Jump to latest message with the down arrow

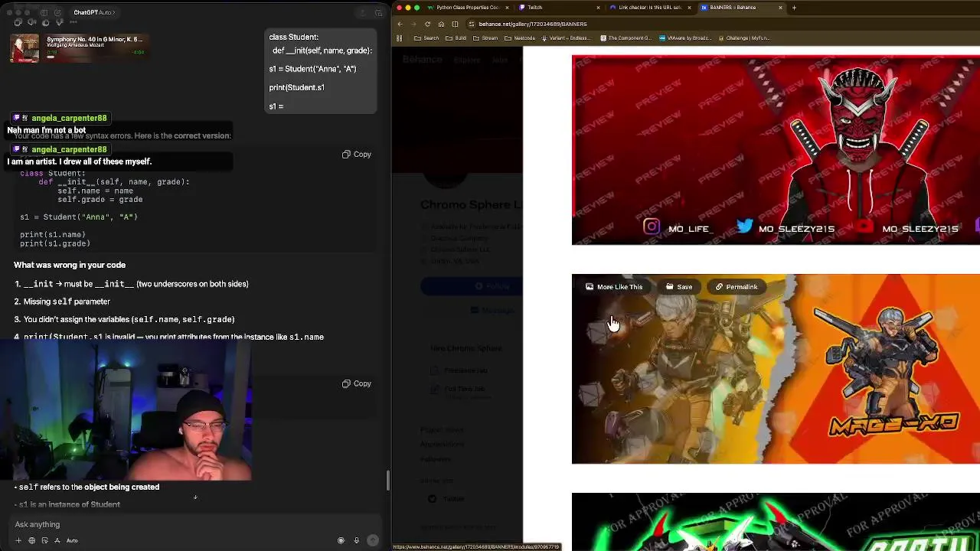195,497
